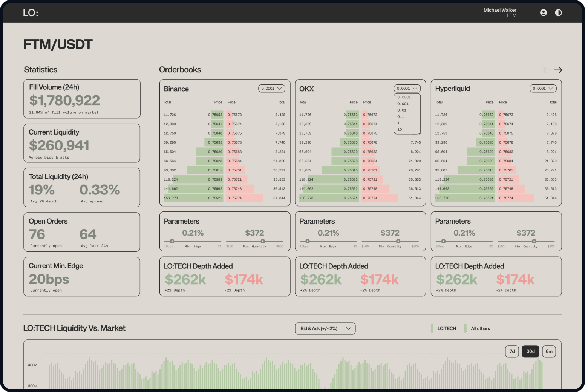Screen dimensions: 585x392
Task: Click Current Liquidity value $260,941
Action: [x=59, y=145]
